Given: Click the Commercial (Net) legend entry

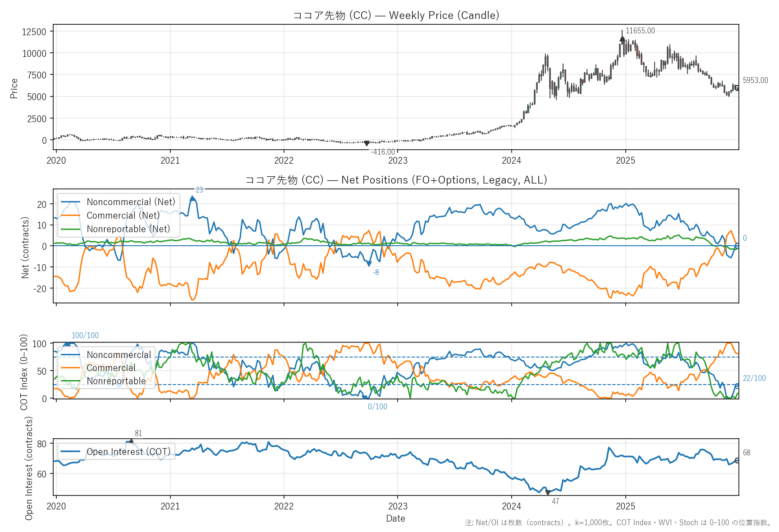Looking at the screenshot, I should click(x=123, y=216).
